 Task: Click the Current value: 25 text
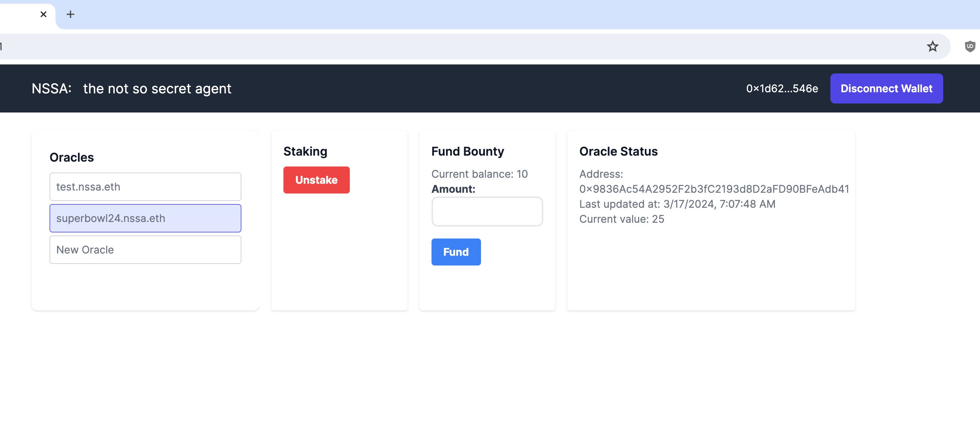pyautogui.click(x=622, y=219)
